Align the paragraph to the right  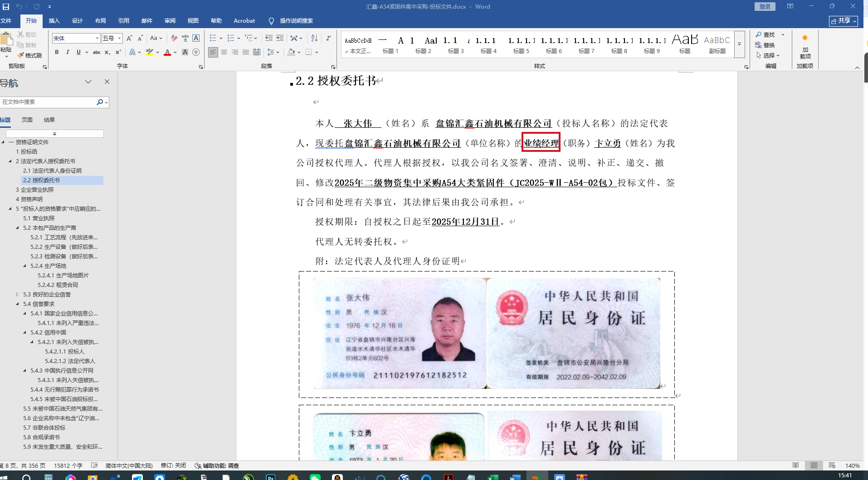235,52
